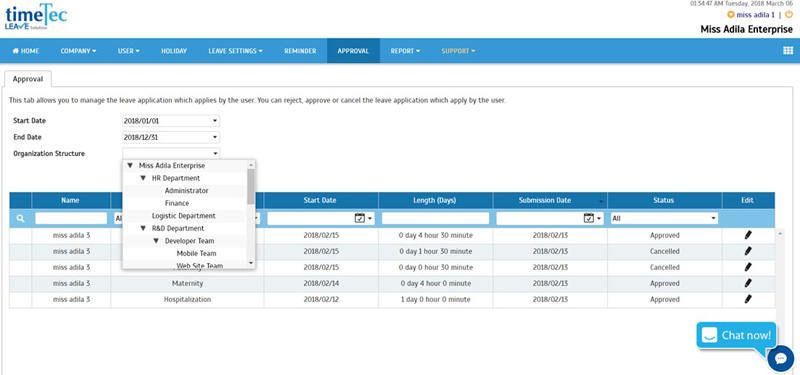800x375 pixels.
Task: Select the APPROVAL navigation item
Action: coord(353,51)
